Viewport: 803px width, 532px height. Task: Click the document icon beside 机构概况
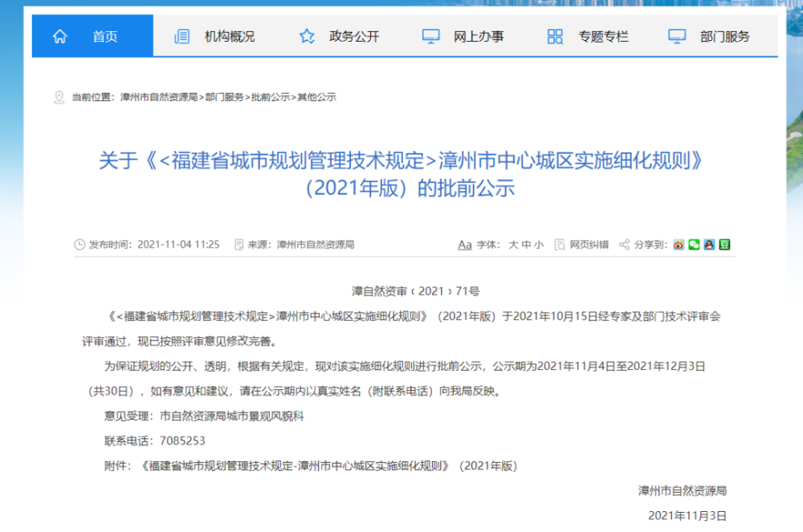pyautogui.click(x=181, y=36)
